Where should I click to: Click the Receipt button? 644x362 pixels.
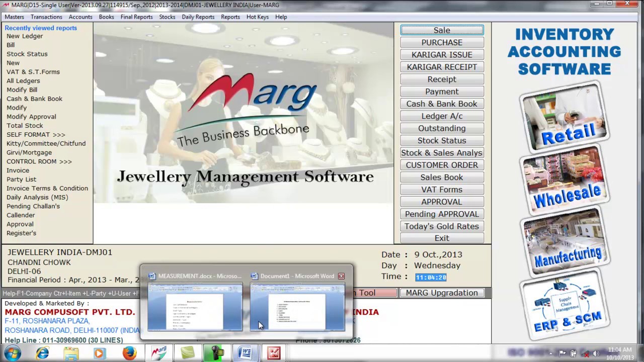tap(442, 79)
